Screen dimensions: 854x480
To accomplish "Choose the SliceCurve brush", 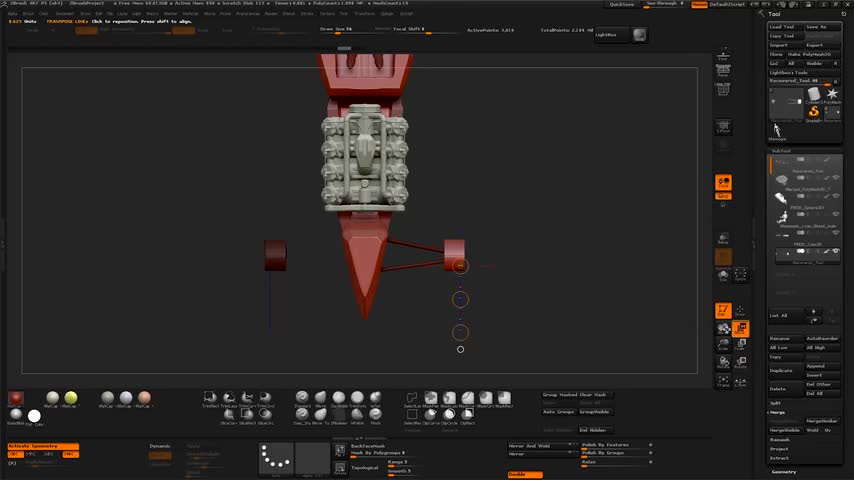I will click(x=229, y=416).
